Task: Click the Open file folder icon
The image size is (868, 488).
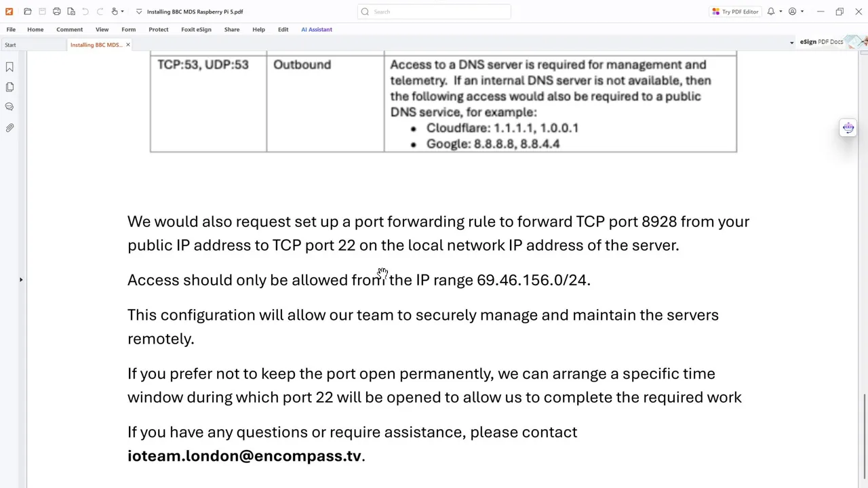Action: tap(28, 12)
